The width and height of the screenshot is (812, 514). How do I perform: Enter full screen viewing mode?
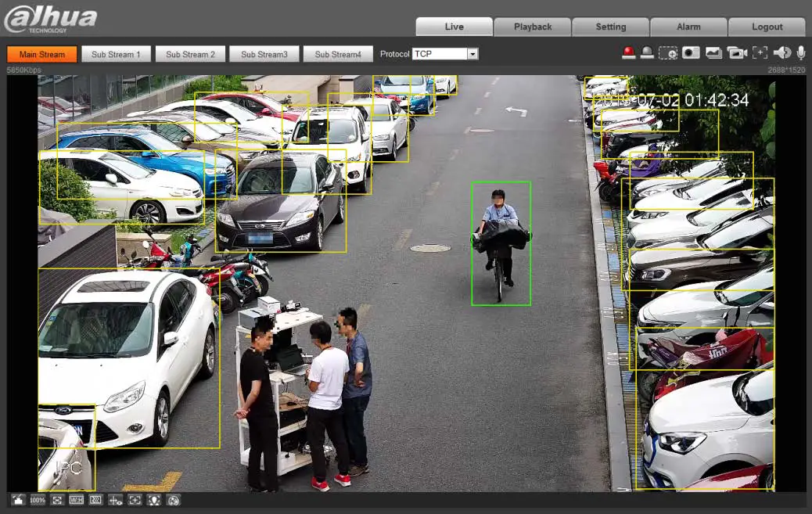click(x=56, y=501)
